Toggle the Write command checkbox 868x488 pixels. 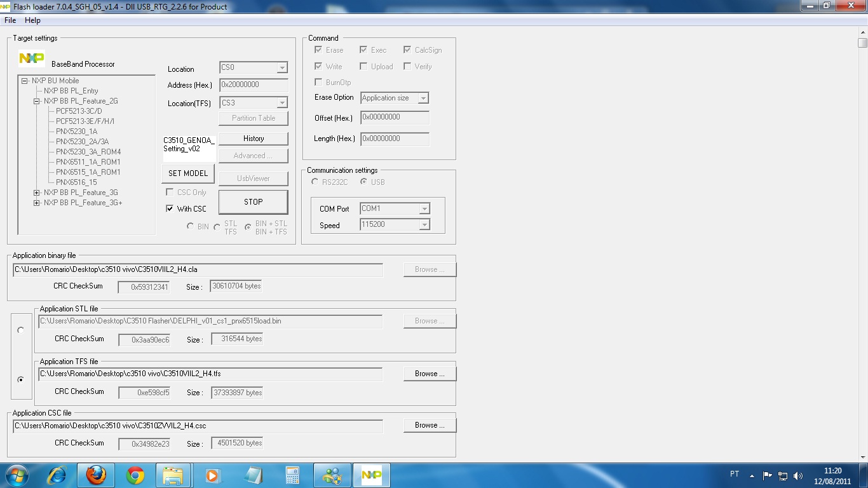(318, 66)
